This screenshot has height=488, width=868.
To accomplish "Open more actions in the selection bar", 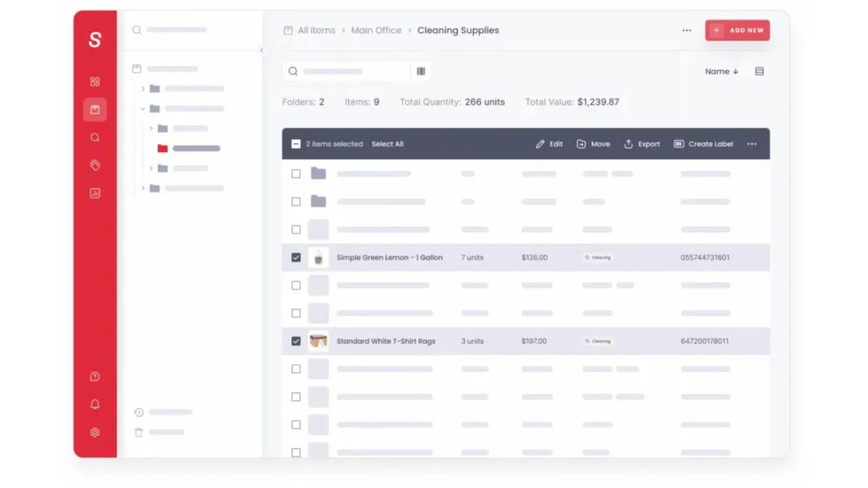I will tap(752, 144).
